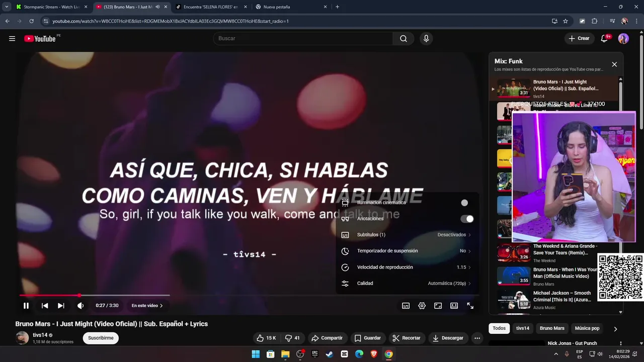Image resolution: width=644 pixels, height=362 pixels.
Task: Open the tivs14 channel link
Action: (40, 335)
